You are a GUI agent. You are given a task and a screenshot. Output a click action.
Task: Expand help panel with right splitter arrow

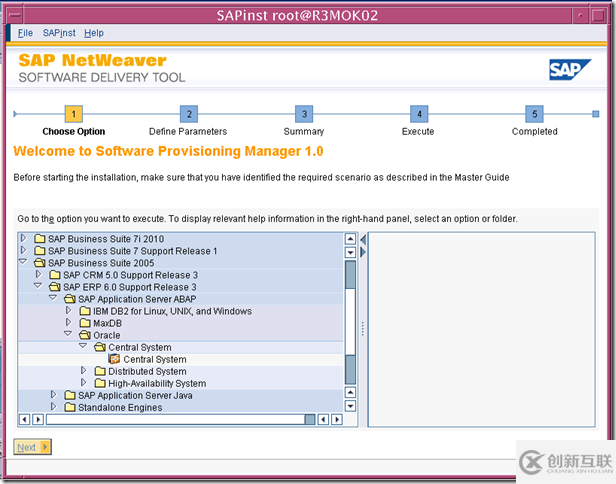(363, 252)
